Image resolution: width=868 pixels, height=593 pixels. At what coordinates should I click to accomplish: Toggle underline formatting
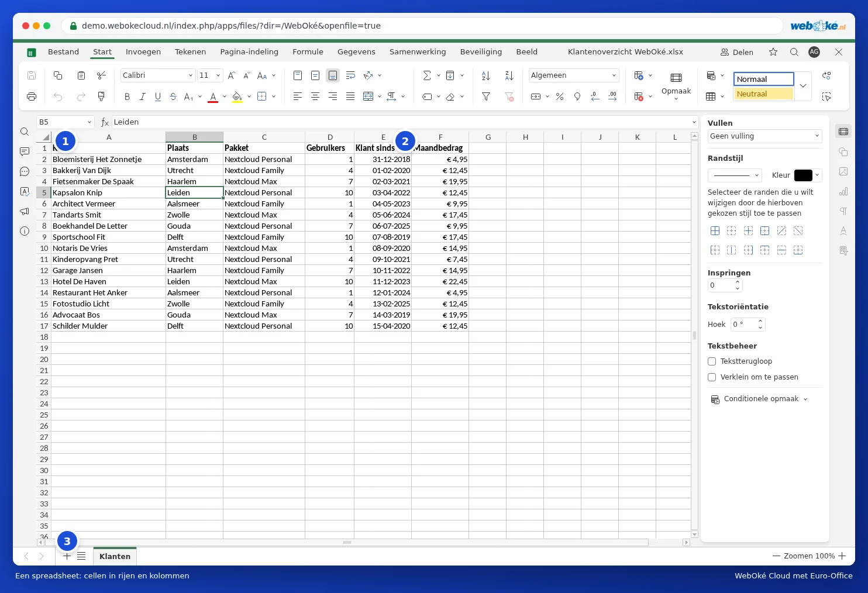pos(158,96)
